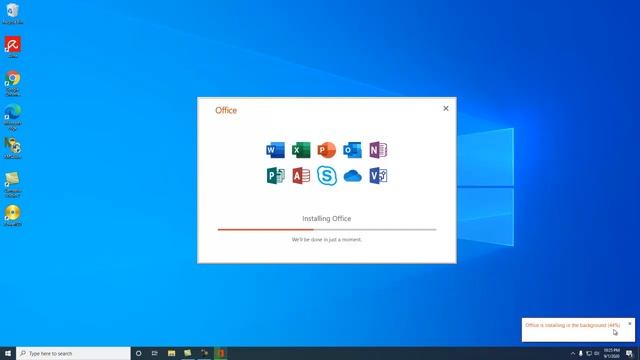Open the Windows Start menu
640x360 pixels.
8,353
